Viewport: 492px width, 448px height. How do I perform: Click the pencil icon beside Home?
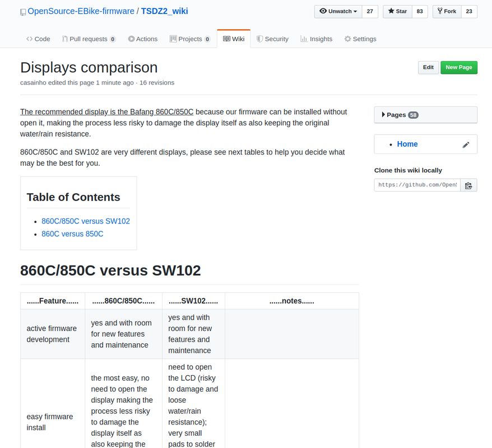pyautogui.click(x=466, y=144)
